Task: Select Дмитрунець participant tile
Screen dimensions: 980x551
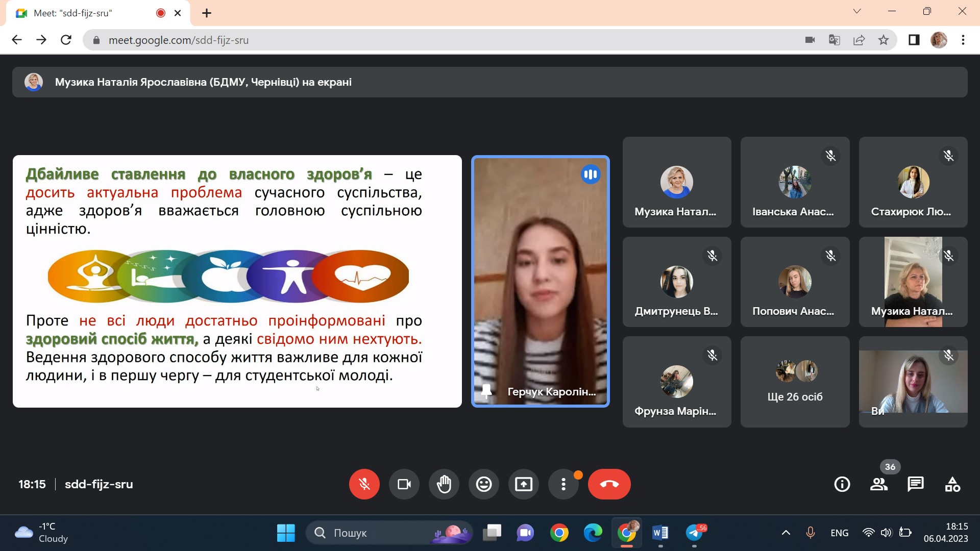Action: 676,282
